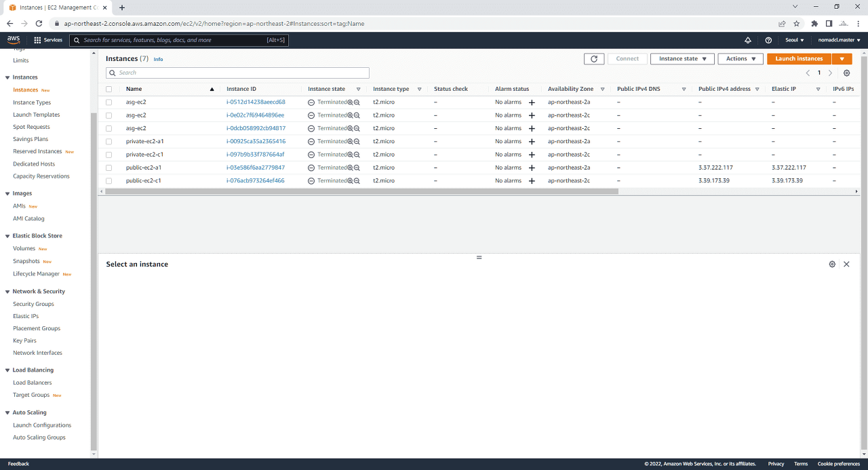Open Instance Types in sidebar
868x470 pixels.
pos(32,102)
